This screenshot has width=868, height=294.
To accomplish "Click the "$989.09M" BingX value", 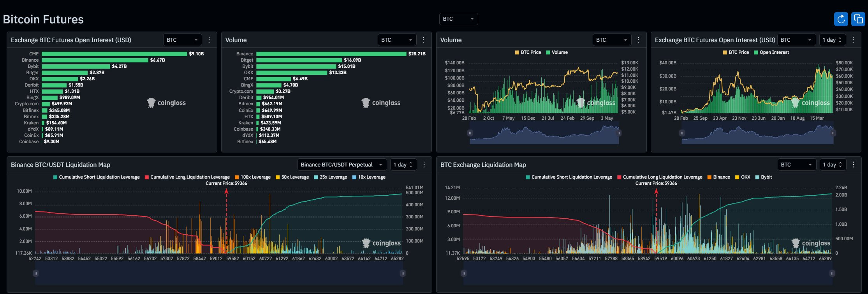I will pyautogui.click(x=70, y=97).
